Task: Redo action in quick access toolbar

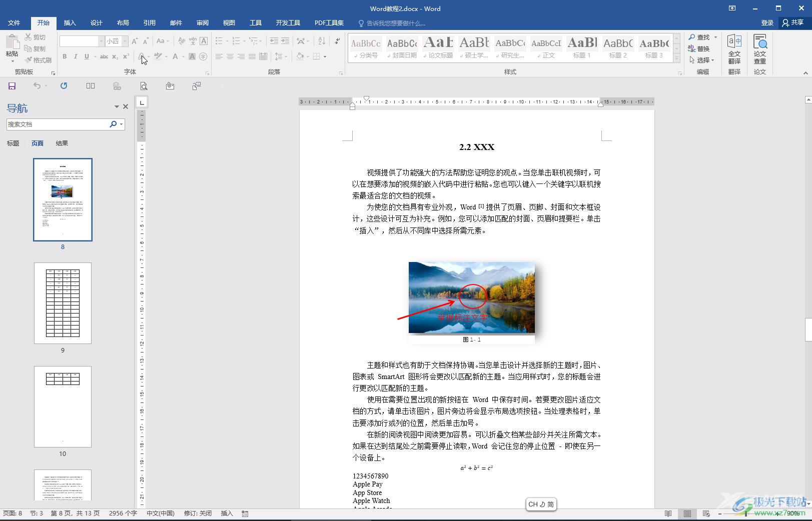Action: 64,86
